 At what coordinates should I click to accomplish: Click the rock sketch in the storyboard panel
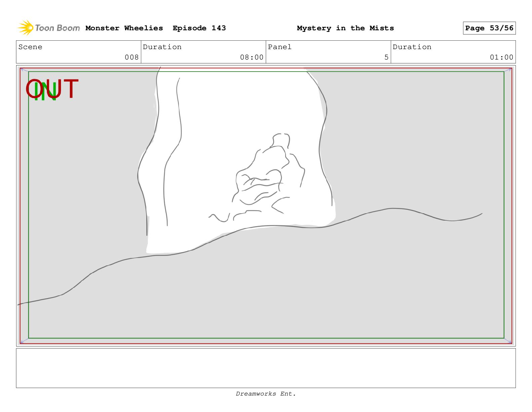point(257,178)
